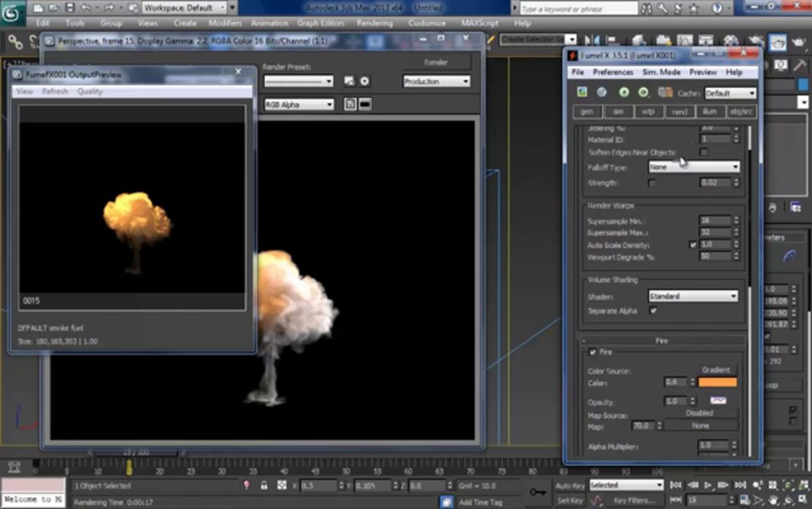The image size is (812, 509).
Task: Switch to the rend tab in FumeFX
Action: coord(679,112)
